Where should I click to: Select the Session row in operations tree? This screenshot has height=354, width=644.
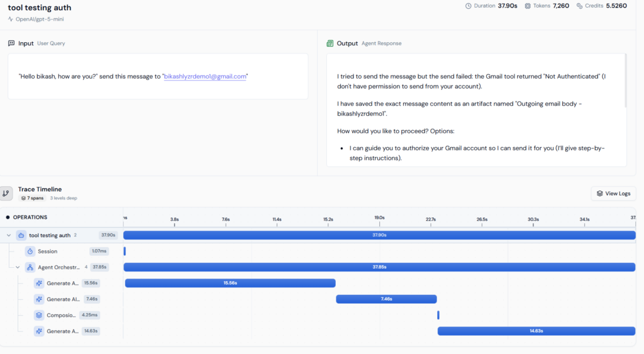click(47, 252)
